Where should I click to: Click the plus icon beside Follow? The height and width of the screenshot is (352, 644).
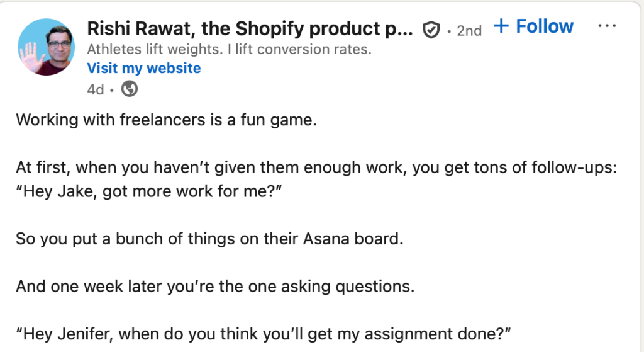click(501, 26)
